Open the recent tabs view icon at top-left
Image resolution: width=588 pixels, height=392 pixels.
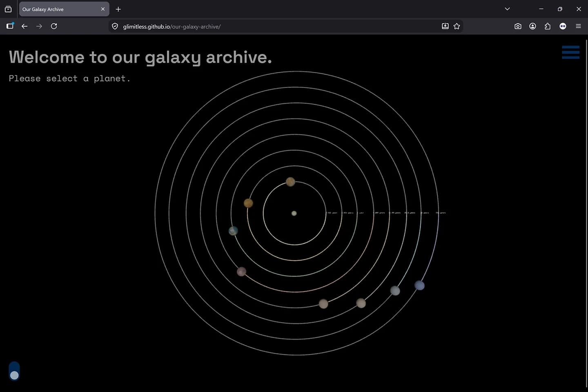[x=8, y=9]
